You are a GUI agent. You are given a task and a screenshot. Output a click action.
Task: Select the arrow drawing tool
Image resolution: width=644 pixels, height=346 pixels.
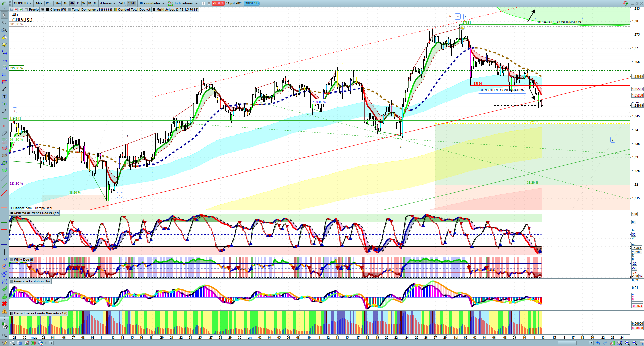4,89
